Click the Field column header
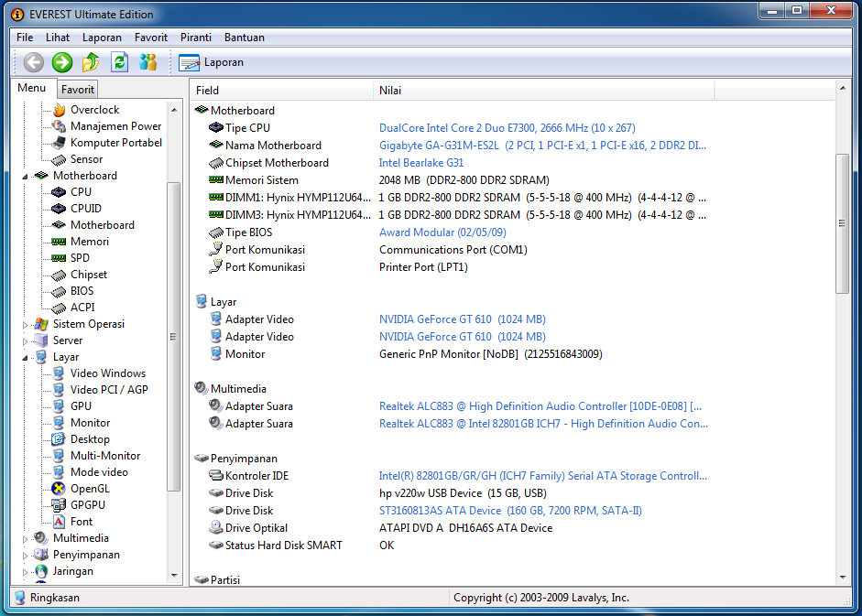 click(x=282, y=90)
